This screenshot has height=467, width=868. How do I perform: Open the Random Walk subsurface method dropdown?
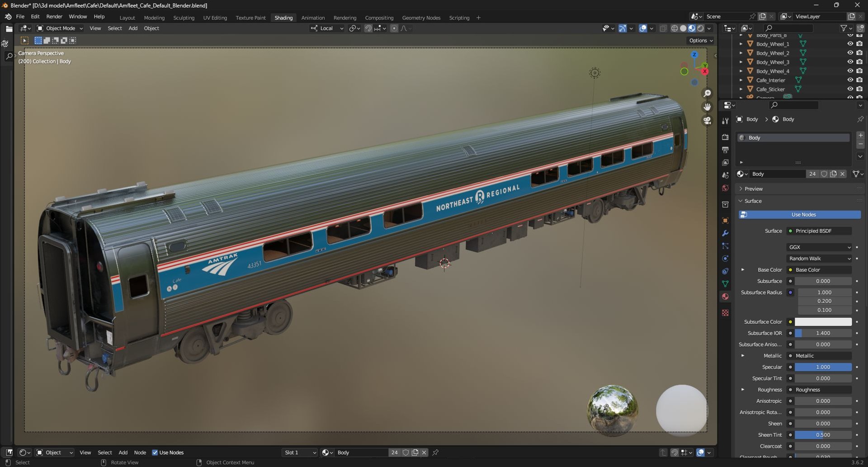coord(819,259)
